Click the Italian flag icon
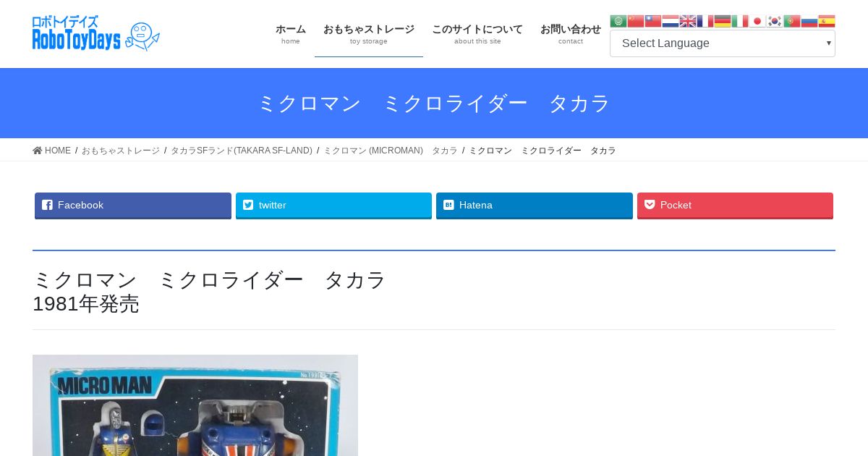 [x=740, y=21]
